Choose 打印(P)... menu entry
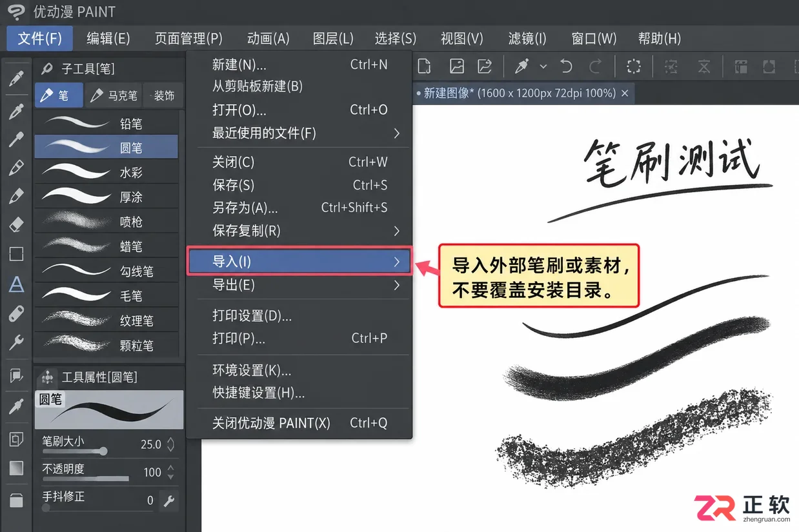 coord(300,339)
